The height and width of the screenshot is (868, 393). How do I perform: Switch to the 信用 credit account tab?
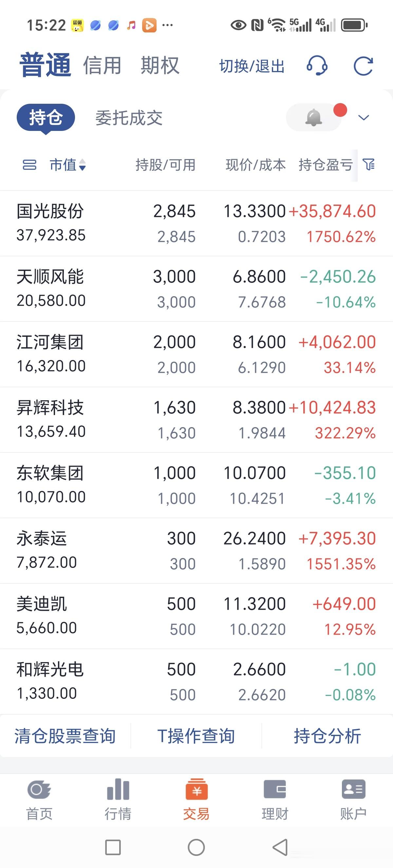[x=102, y=65]
